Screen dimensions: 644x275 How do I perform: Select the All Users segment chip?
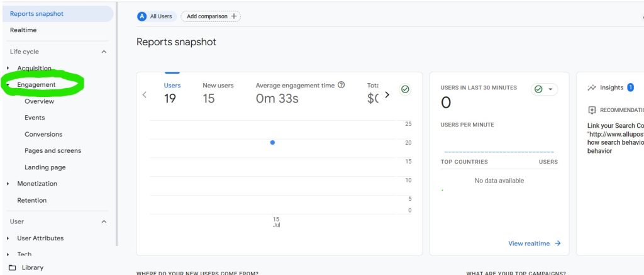157,16
